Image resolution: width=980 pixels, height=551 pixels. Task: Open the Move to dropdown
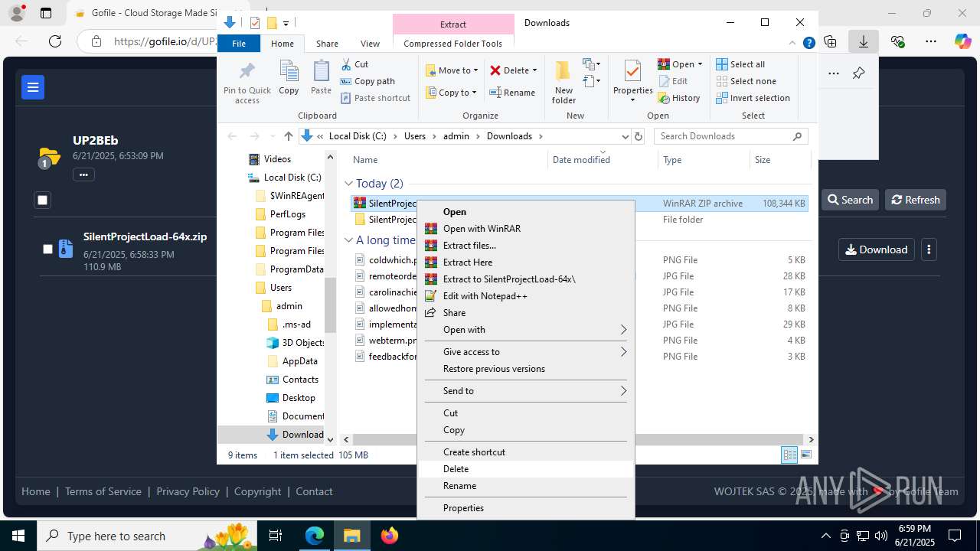[452, 70]
